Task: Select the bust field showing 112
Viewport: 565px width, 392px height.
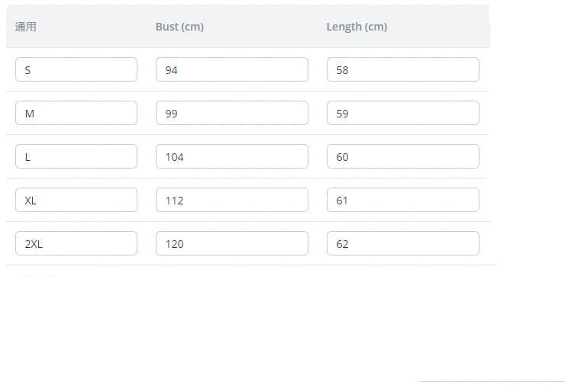Action: pyautogui.click(x=231, y=200)
